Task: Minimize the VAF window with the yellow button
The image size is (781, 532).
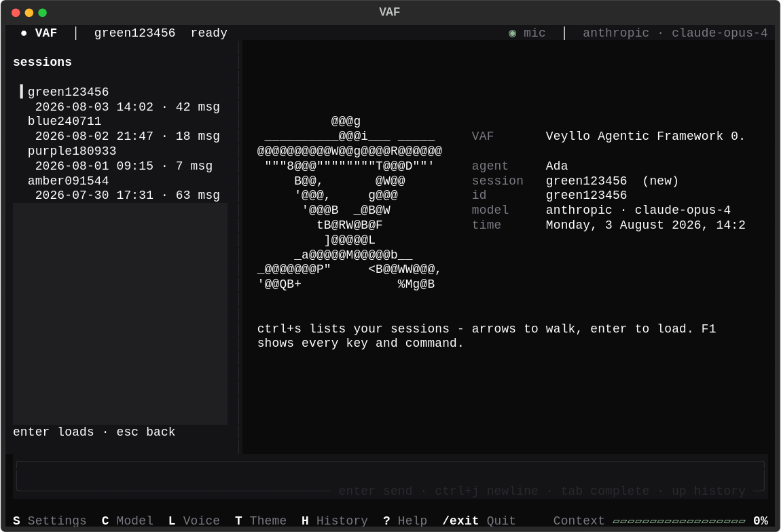Action: 29,12
